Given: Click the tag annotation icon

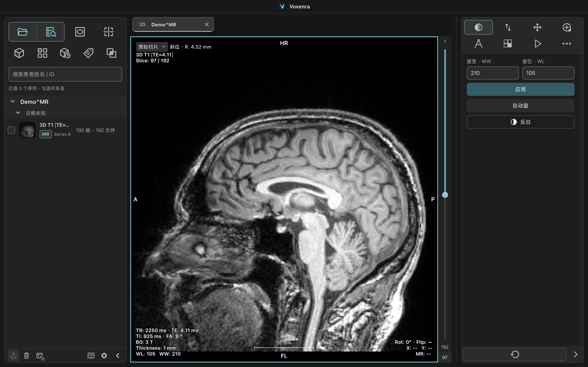Looking at the screenshot, I should [x=88, y=53].
